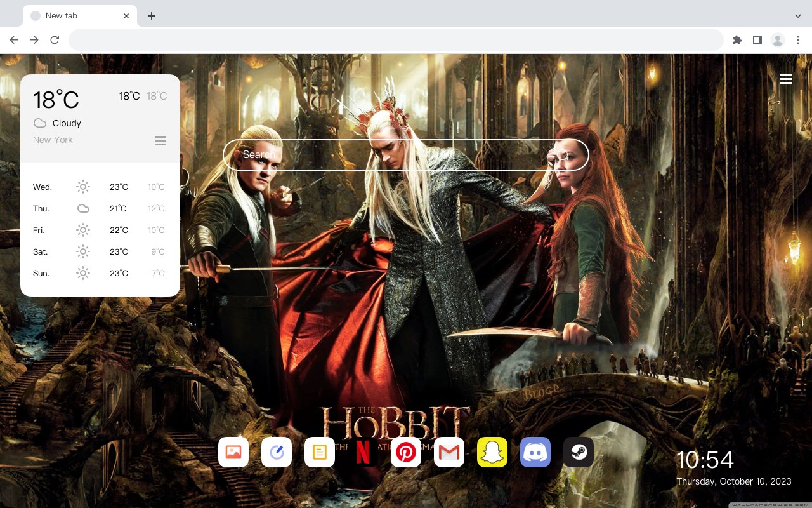812x508 pixels.
Task: Select the Wed. forecast row label
Action: pyautogui.click(x=43, y=187)
